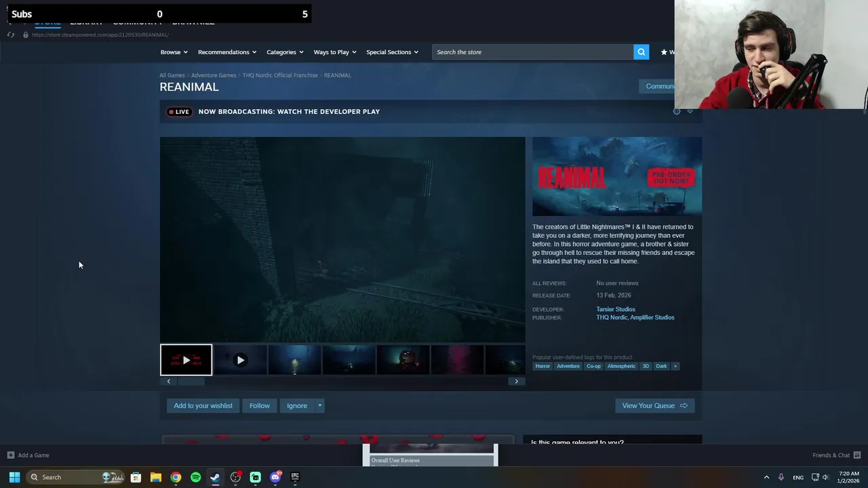Image resolution: width=868 pixels, height=488 pixels.
Task: Open Spotify from taskbar
Action: pos(195,477)
